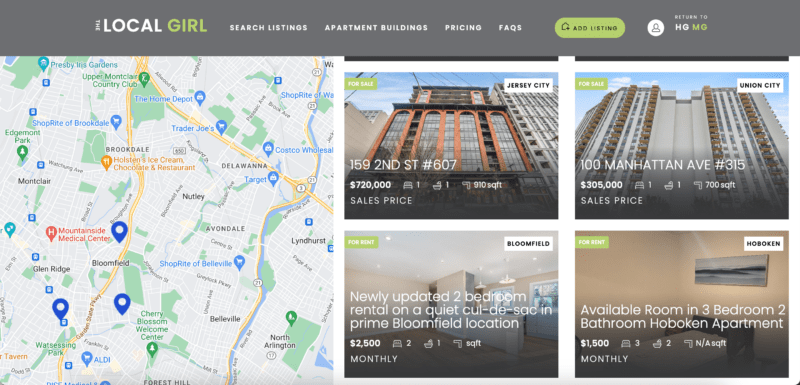Click Belleville label on the map
Screen dimensions: 800x385
coord(225,319)
